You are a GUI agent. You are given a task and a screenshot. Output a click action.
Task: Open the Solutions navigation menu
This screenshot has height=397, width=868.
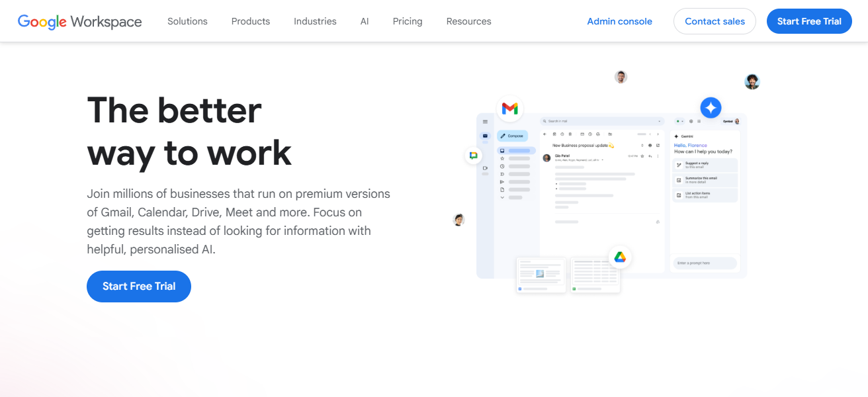click(187, 21)
